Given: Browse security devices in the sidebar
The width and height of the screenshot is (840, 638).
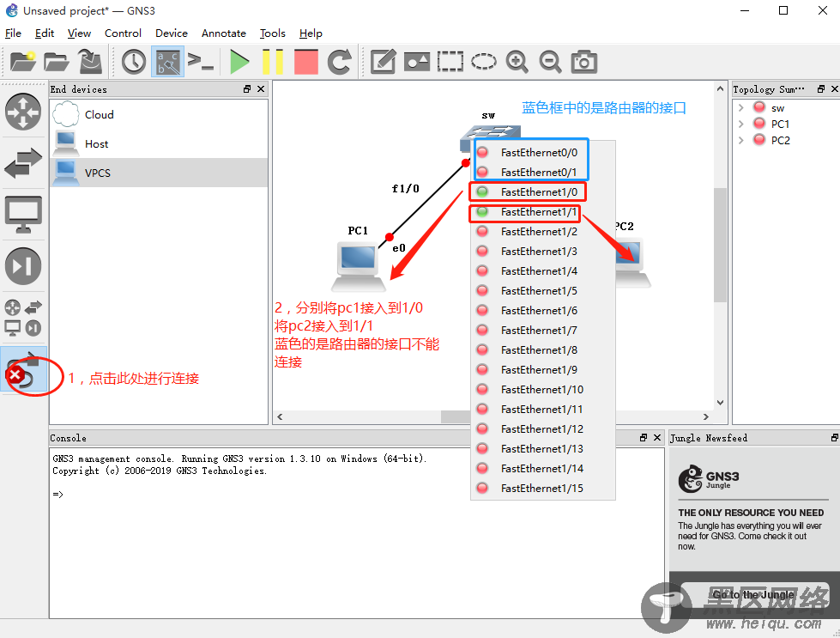Looking at the screenshot, I should pyautogui.click(x=23, y=266).
